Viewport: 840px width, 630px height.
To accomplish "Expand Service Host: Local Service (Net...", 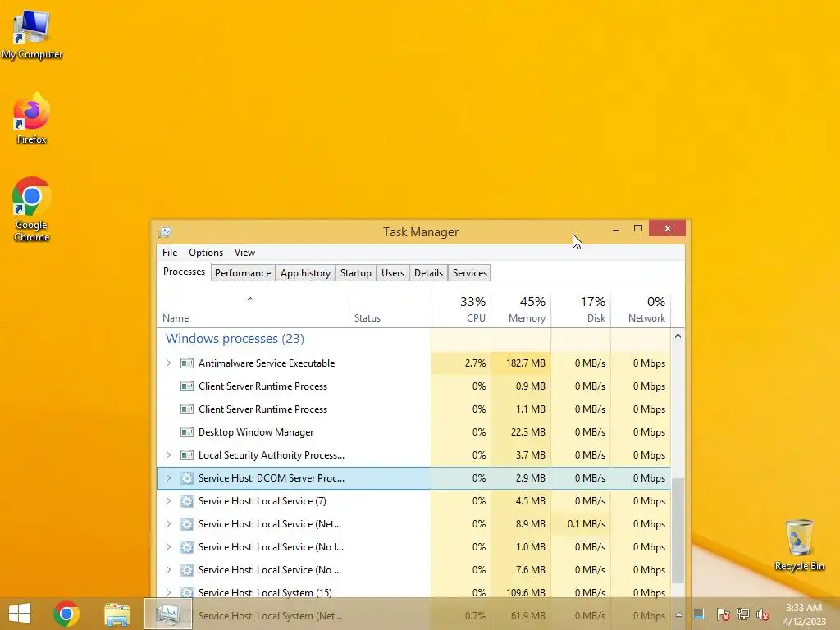I will 168,524.
